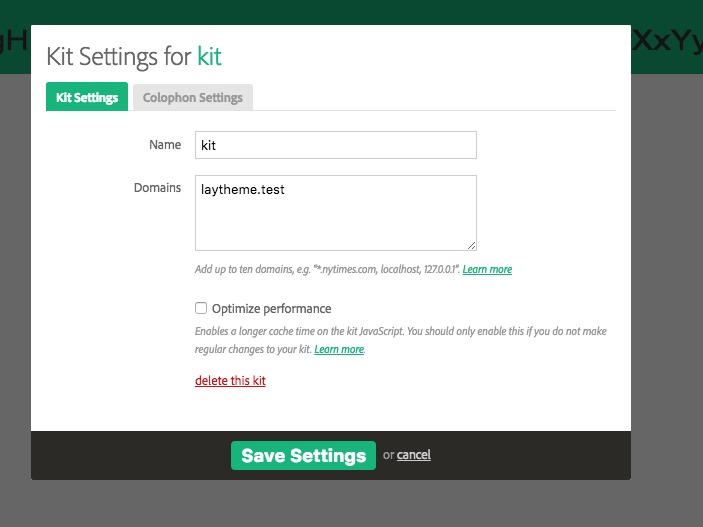Click the Name field label
703x527 pixels.
tap(165, 145)
